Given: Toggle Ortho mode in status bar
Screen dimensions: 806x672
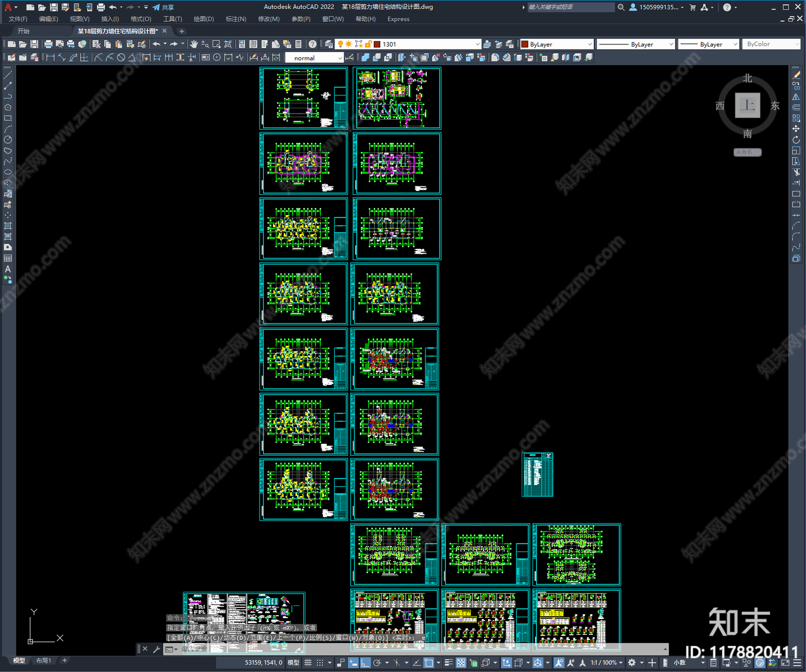Looking at the screenshot, I should (365, 662).
